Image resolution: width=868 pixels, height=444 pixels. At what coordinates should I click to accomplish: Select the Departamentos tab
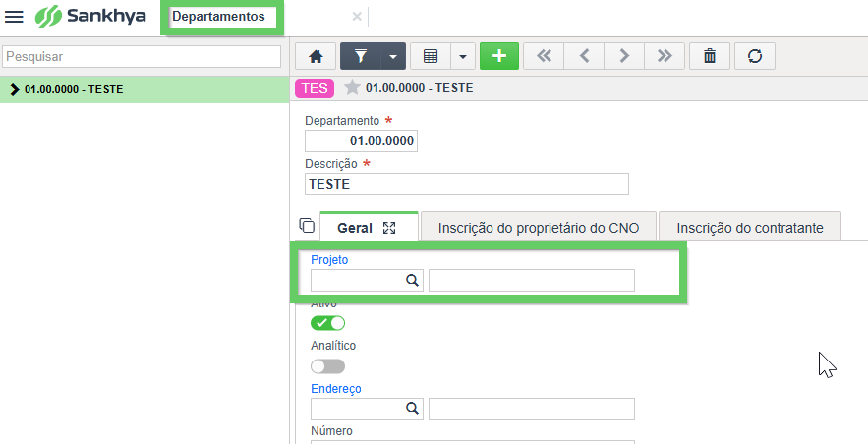pyautogui.click(x=218, y=17)
